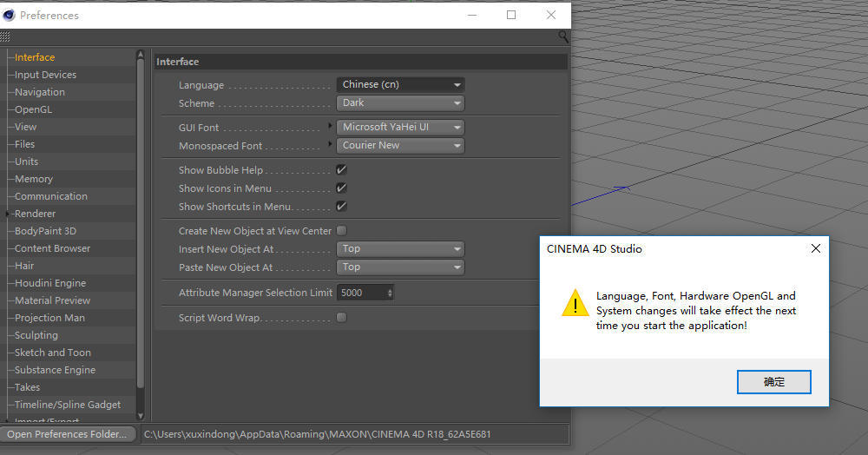Click the yellow warning icon in the dialog

tap(575, 303)
